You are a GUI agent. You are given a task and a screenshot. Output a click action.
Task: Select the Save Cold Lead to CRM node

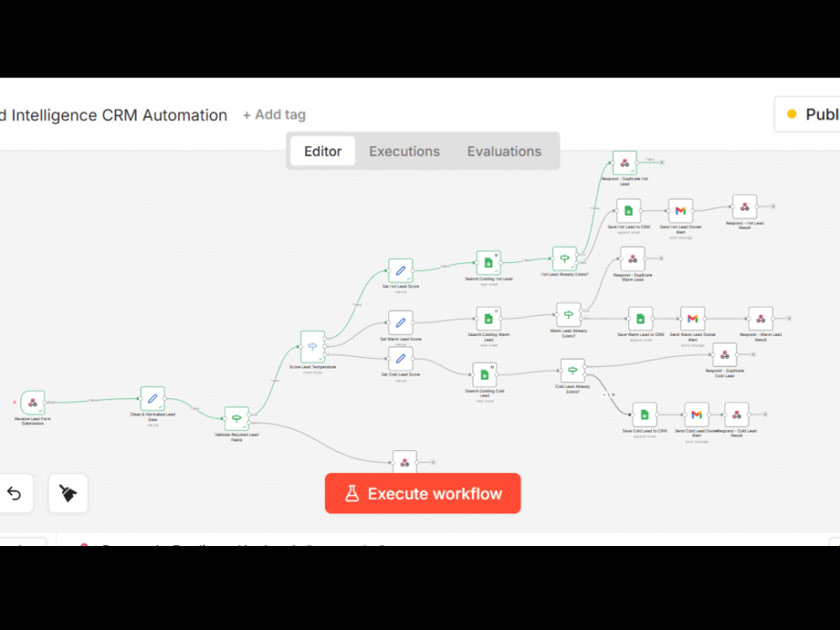[644, 415]
